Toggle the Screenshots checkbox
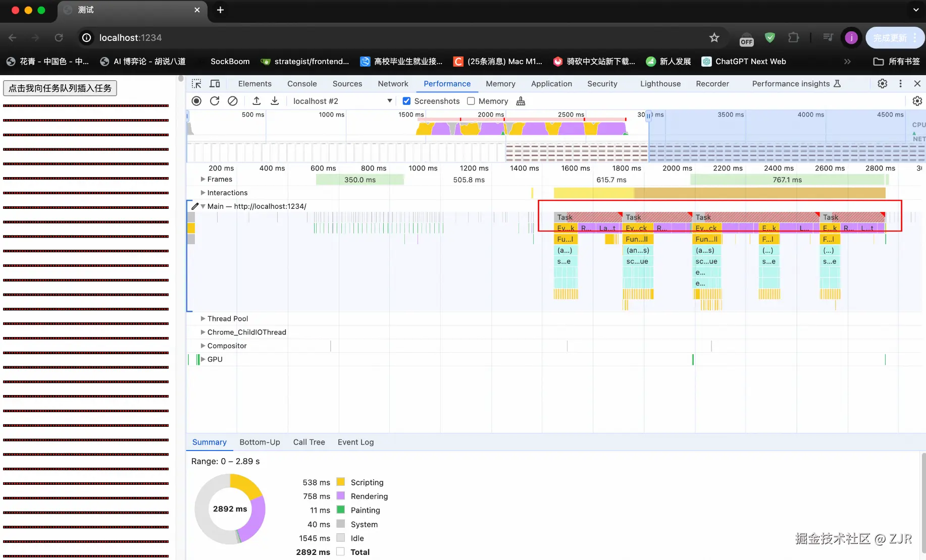This screenshot has width=926, height=560. pyautogui.click(x=406, y=101)
